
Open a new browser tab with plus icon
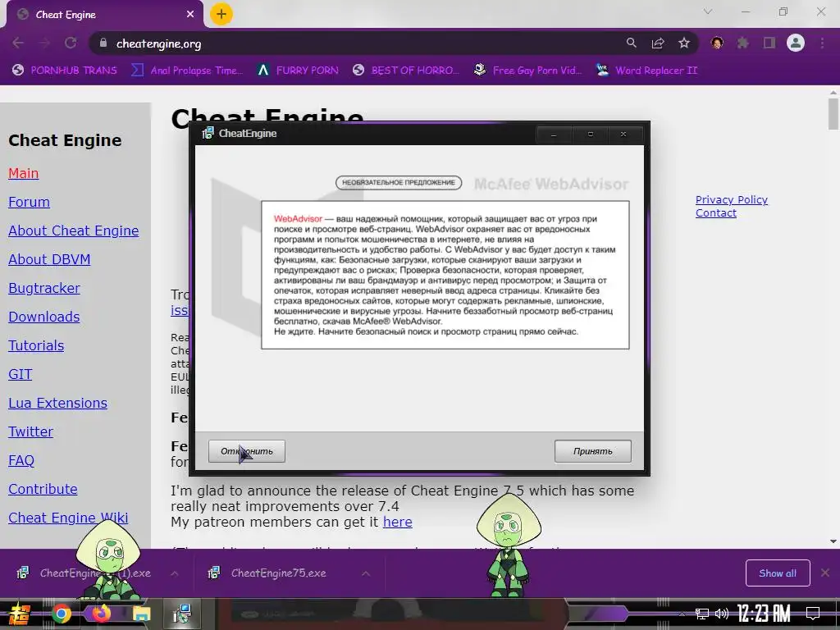221,14
